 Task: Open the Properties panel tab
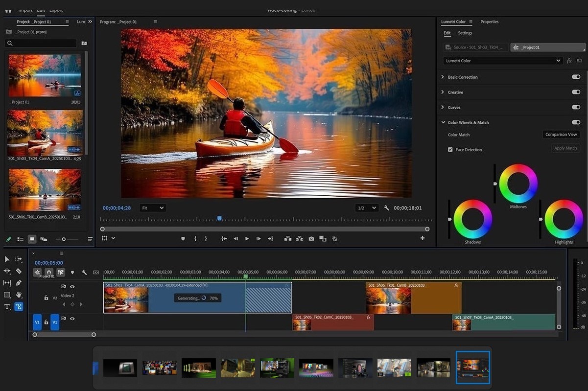pyautogui.click(x=489, y=22)
